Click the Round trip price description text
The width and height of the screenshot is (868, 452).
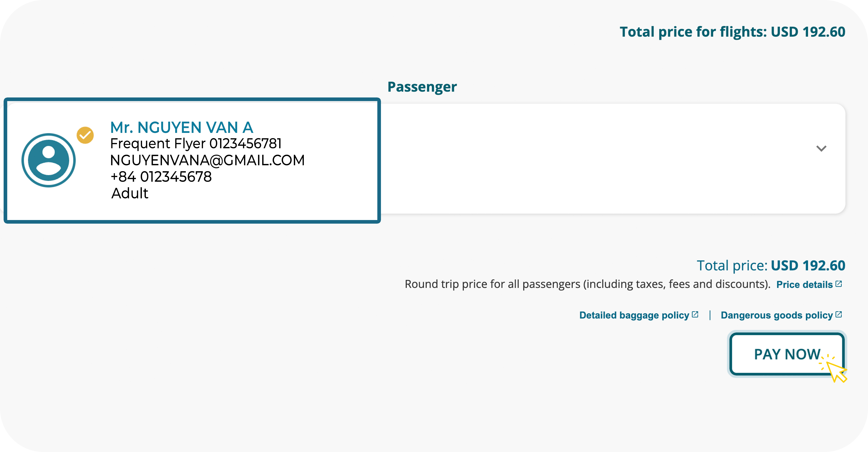click(x=587, y=284)
